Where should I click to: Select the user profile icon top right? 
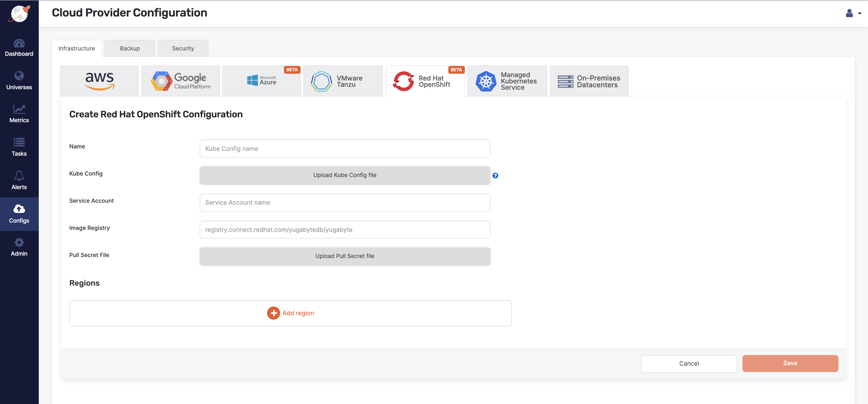pos(850,13)
